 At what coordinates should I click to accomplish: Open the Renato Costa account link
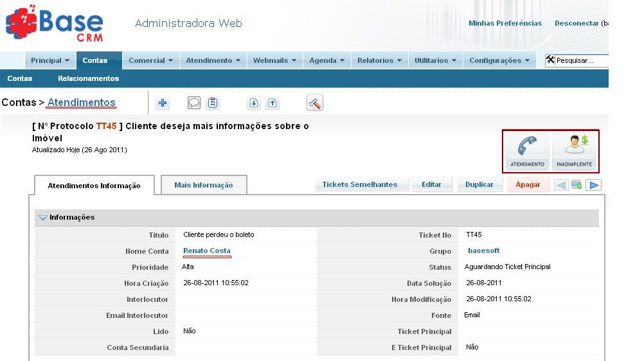click(206, 251)
